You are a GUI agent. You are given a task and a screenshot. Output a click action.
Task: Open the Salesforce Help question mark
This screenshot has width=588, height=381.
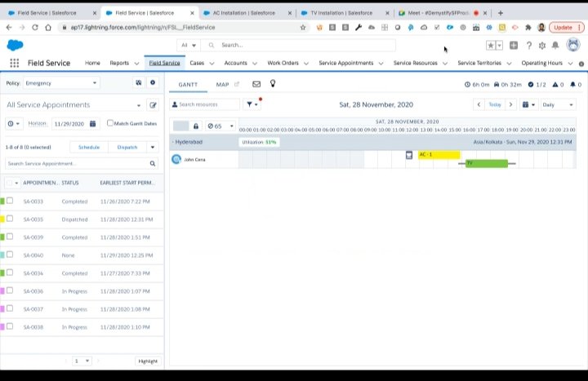coord(528,46)
